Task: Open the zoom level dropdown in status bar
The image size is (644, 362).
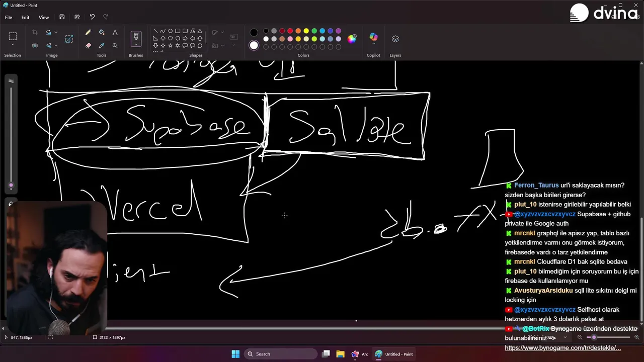Action: click(x=565, y=337)
